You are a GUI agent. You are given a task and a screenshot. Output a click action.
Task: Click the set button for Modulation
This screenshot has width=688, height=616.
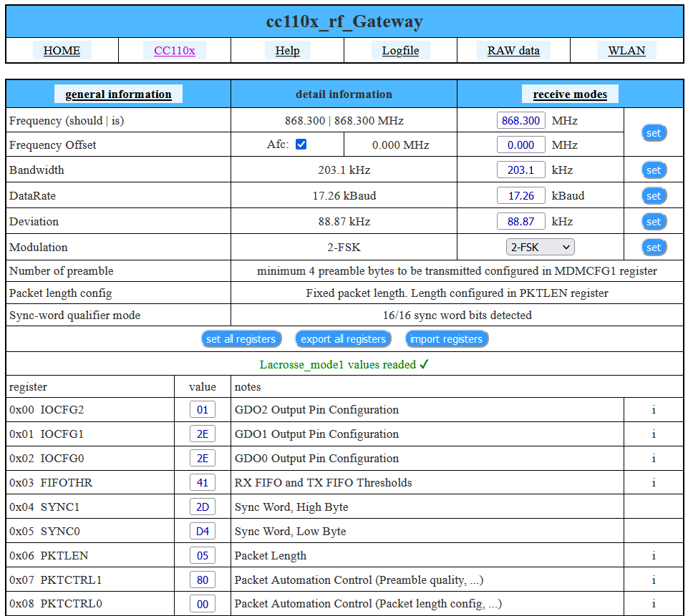[654, 248]
